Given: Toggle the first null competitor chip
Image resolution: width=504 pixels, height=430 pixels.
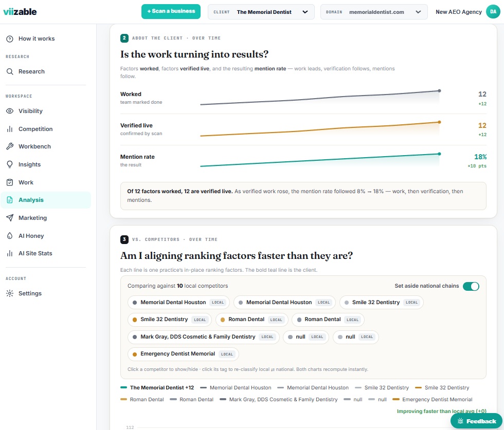Looking at the screenshot, I should pyautogui.click(x=305, y=337).
